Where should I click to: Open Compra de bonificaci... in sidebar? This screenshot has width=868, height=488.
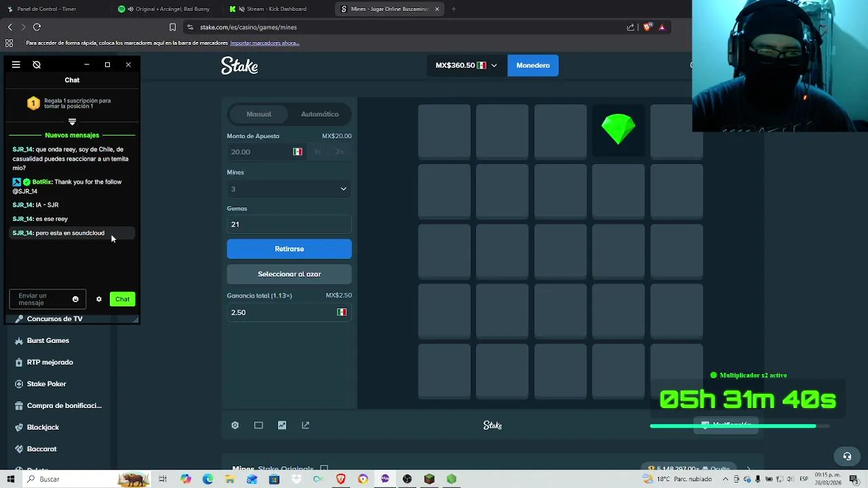pos(64,405)
